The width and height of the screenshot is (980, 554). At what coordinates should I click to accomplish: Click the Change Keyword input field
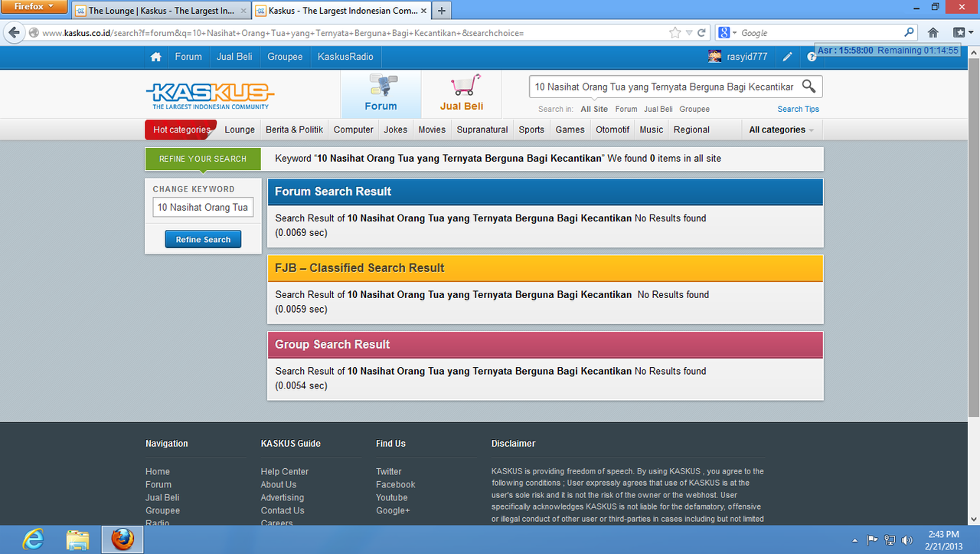point(203,207)
